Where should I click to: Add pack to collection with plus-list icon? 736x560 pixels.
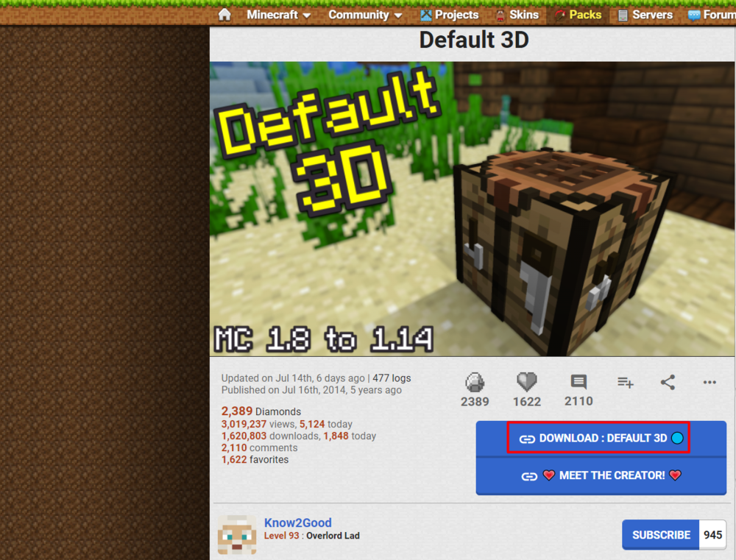(626, 382)
